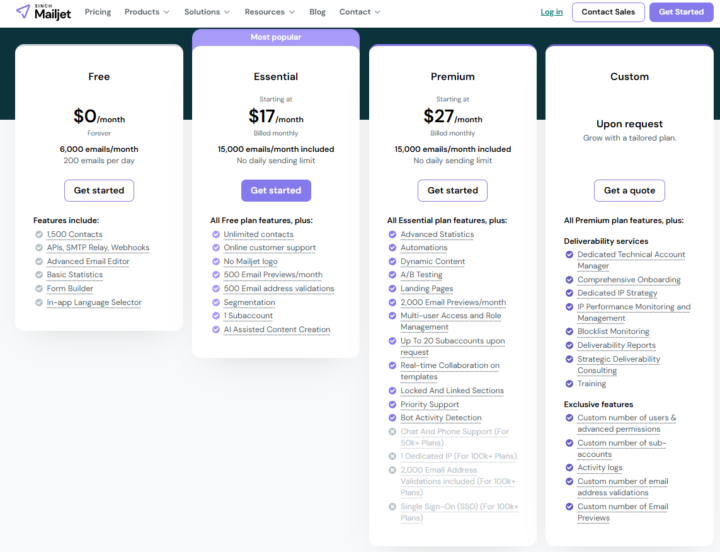Screen dimensions: 720x552
Task: Click checkmark icon beside Dedicated IP Strategy
Action: [x=569, y=293]
